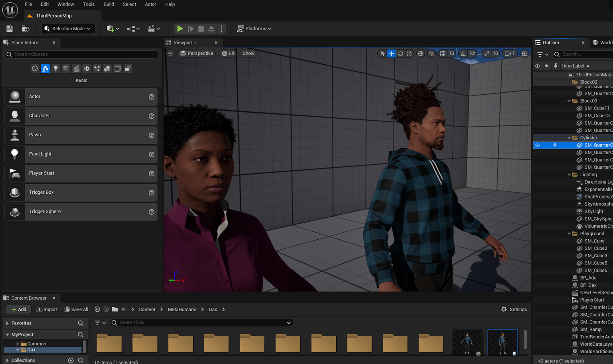Image resolution: width=613 pixels, height=364 pixels.
Task: Open the Actor menu
Action: click(150, 4)
